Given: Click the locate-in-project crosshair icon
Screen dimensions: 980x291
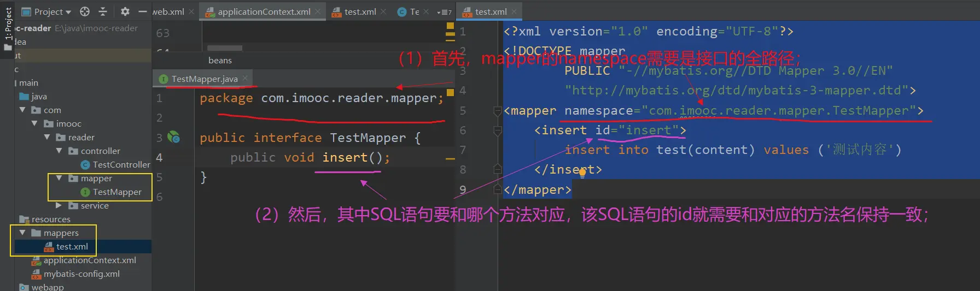Looking at the screenshot, I should (85, 11).
